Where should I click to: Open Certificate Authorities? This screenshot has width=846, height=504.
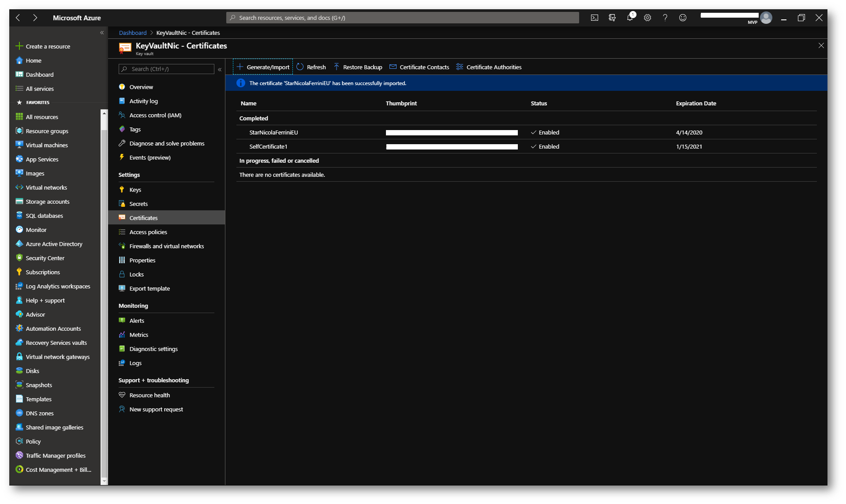[489, 67]
